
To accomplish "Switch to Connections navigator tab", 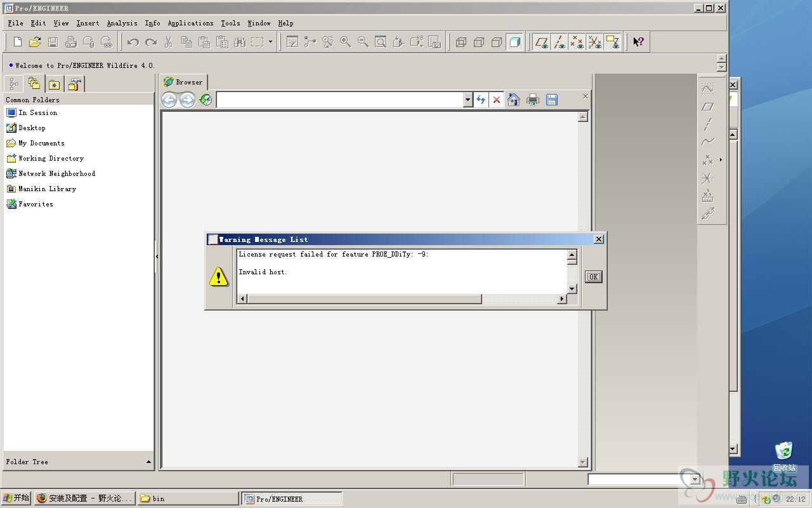I will 74,84.
